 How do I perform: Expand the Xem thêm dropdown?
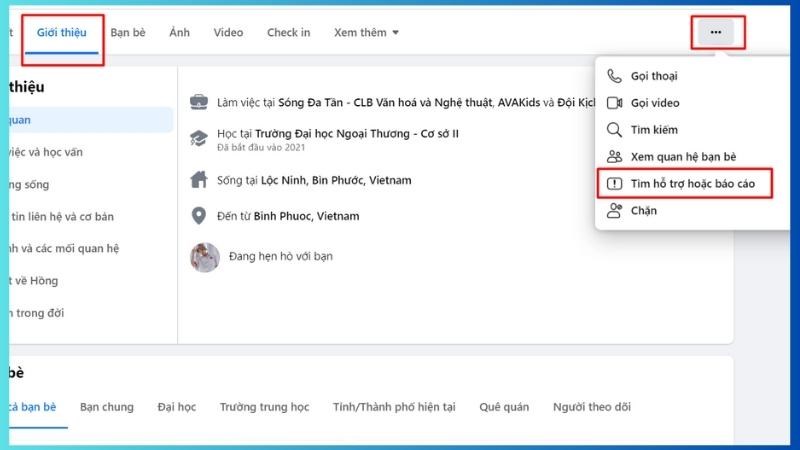click(x=366, y=33)
